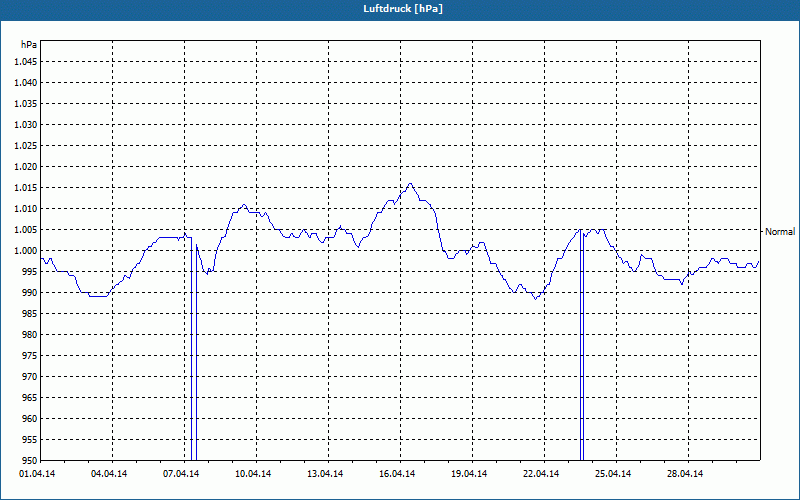Select the 1.025 y-axis value
800x500 pixels.
pos(26,145)
